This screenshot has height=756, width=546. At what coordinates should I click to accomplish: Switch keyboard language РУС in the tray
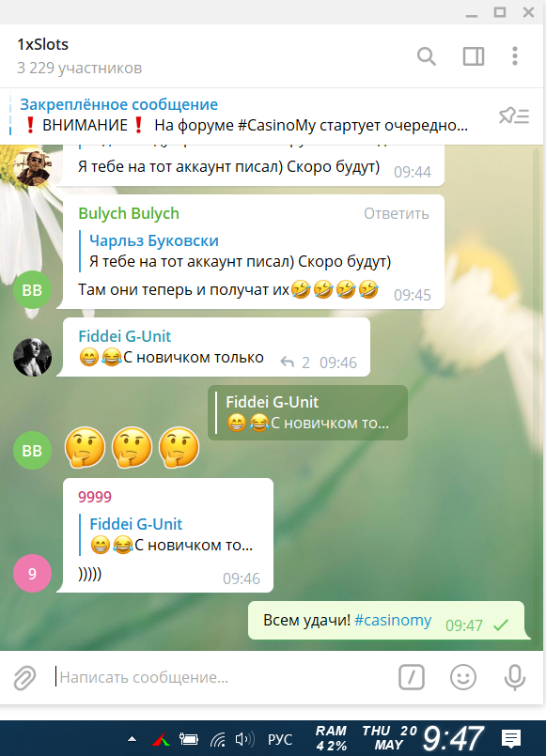(280, 739)
